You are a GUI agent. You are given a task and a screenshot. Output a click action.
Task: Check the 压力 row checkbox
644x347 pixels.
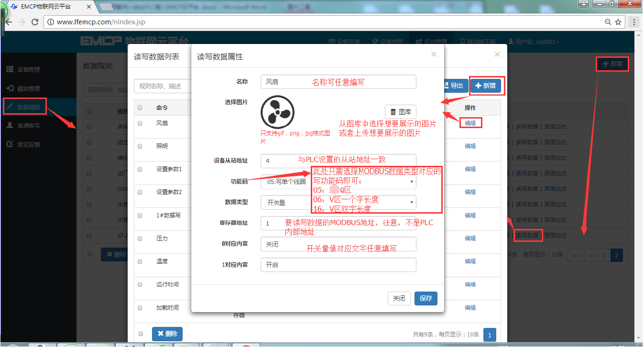pyautogui.click(x=140, y=239)
